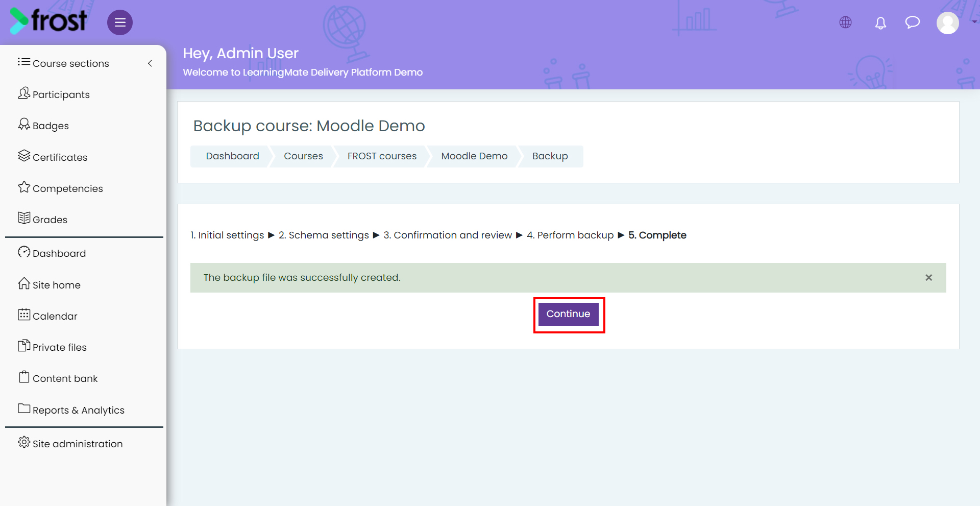980x506 pixels.
Task: Open the FROST courses breadcrumb
Action: pos(382,156)
